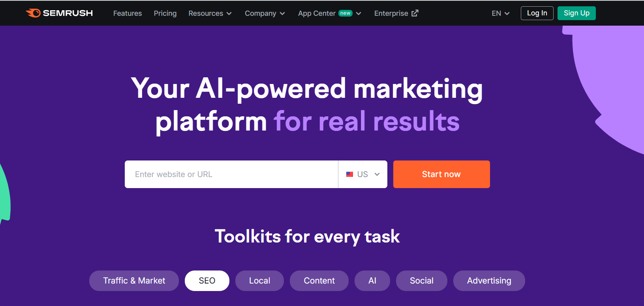Open the Enterprise external link
644x306 pixels.
(x=396, y=13)
